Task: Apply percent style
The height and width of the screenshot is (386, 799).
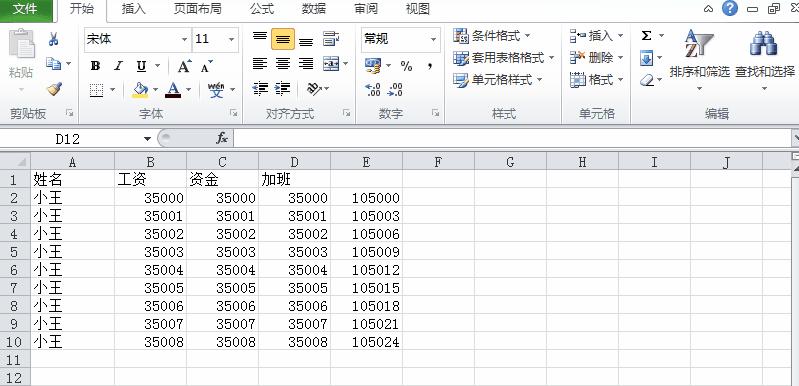Action: 406,66
